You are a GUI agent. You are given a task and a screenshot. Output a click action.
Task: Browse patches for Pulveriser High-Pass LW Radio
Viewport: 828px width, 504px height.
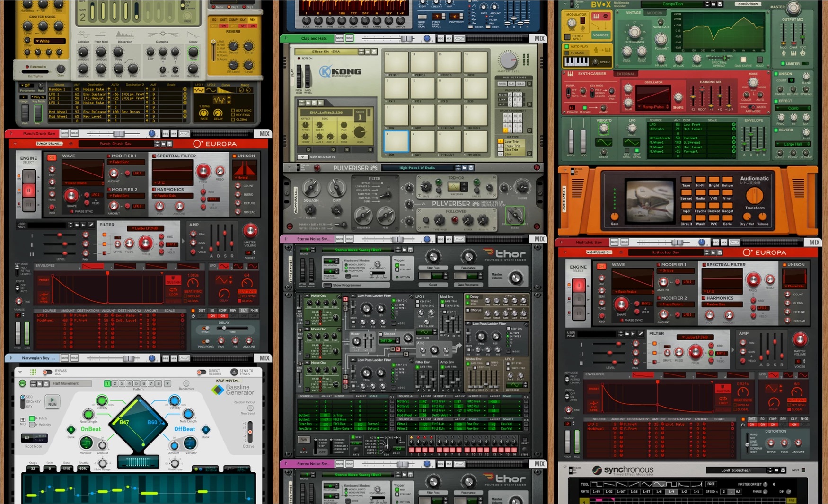coord(465,168)
